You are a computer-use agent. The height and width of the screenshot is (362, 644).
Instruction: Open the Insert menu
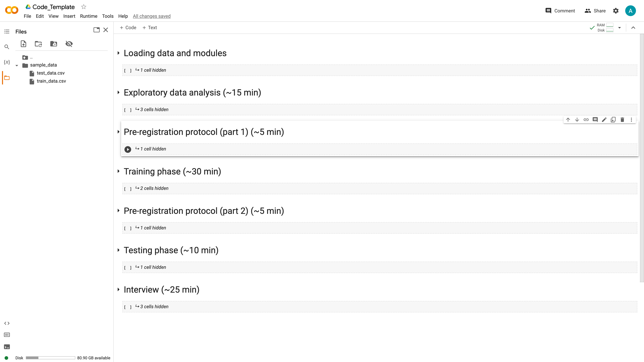(69, 16)
